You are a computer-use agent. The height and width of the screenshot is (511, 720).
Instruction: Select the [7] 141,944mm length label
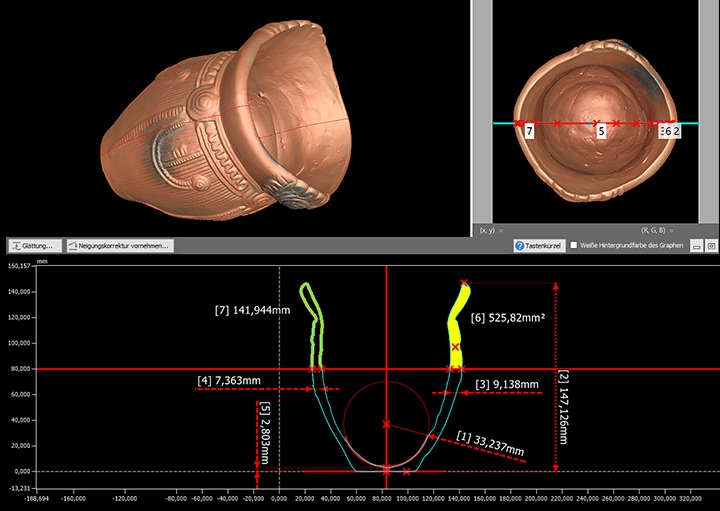coord(252,310)
